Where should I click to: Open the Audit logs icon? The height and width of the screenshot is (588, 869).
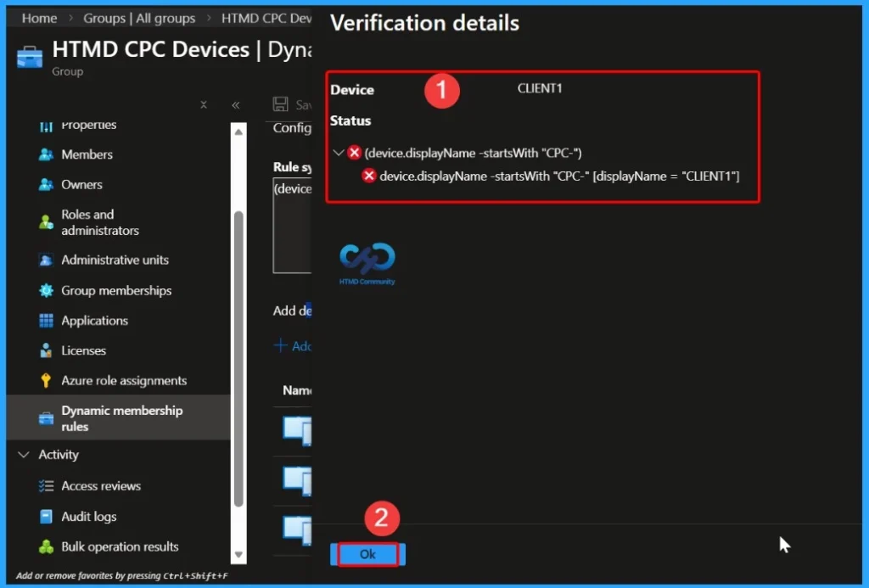pyautogui.click(x=48, y=516)
